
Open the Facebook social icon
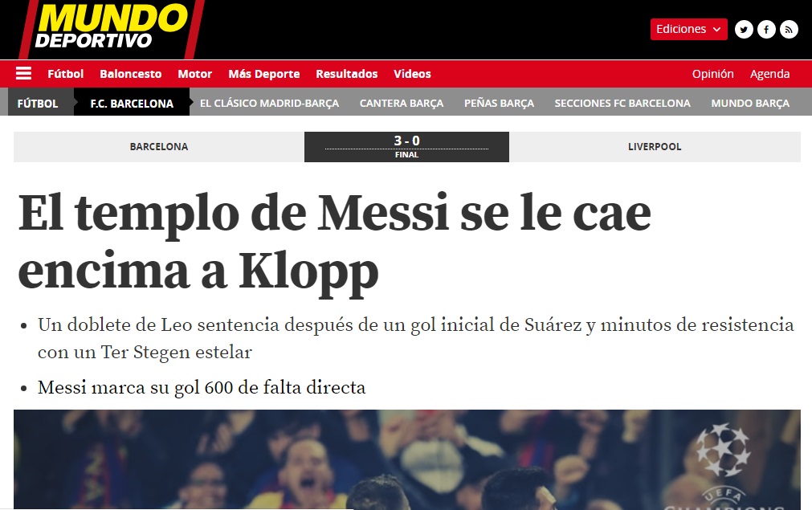[766, 30]
